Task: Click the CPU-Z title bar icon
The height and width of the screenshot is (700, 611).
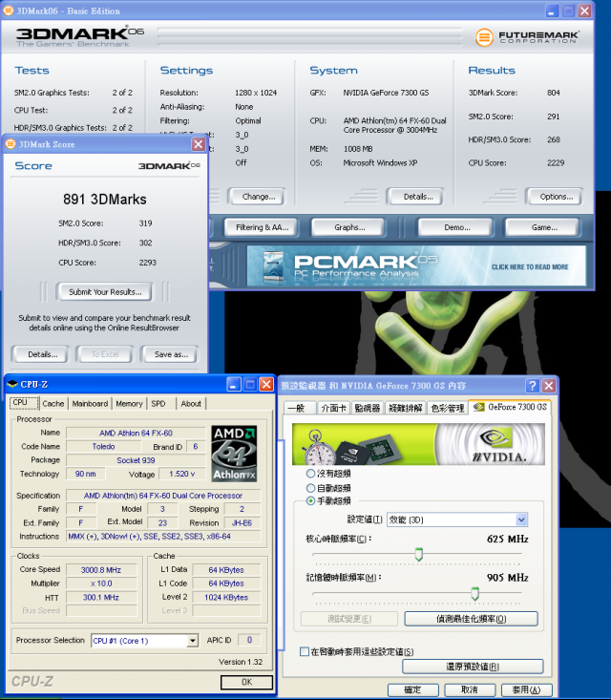Action: 12,384
